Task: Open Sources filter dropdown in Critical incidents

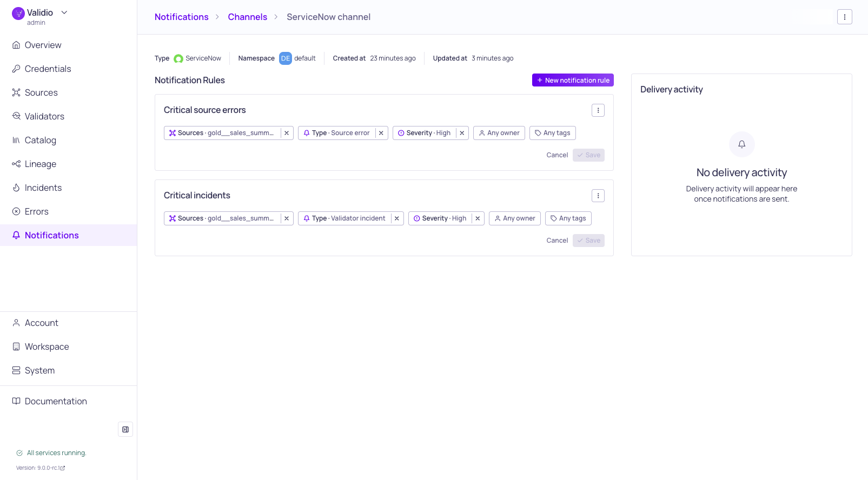Action: point(222,218)
